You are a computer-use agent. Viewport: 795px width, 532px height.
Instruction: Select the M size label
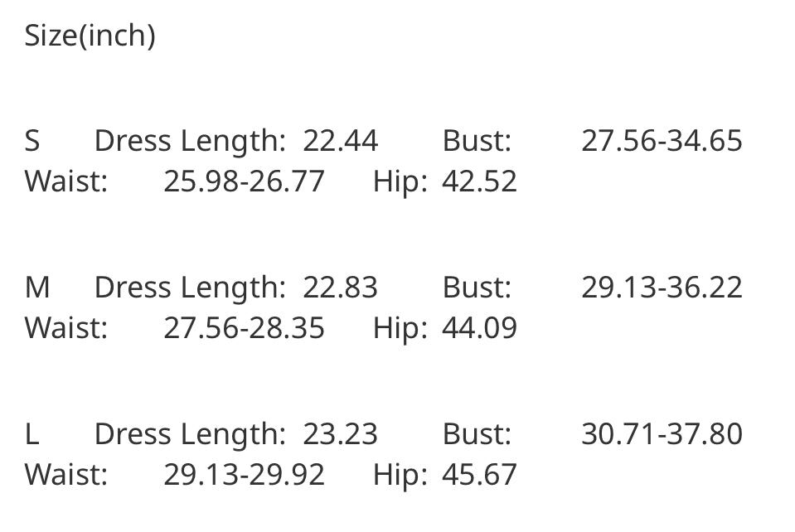click(37, 288)
